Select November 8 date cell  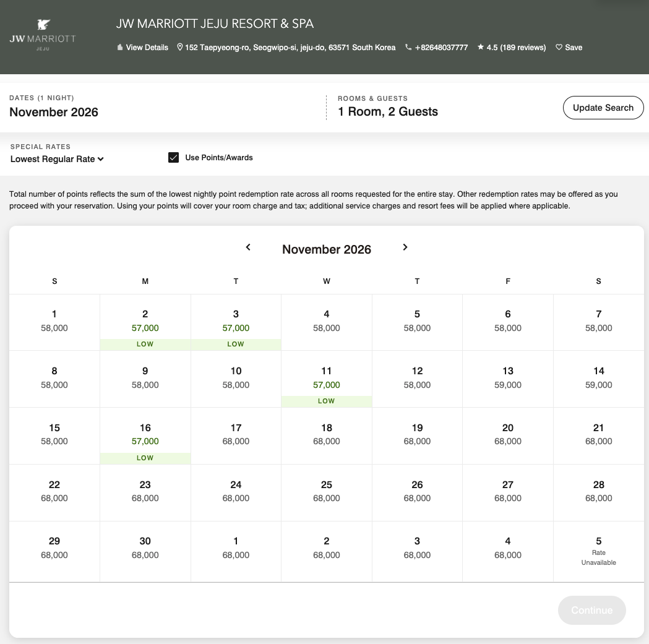click(x=54, y=379)
